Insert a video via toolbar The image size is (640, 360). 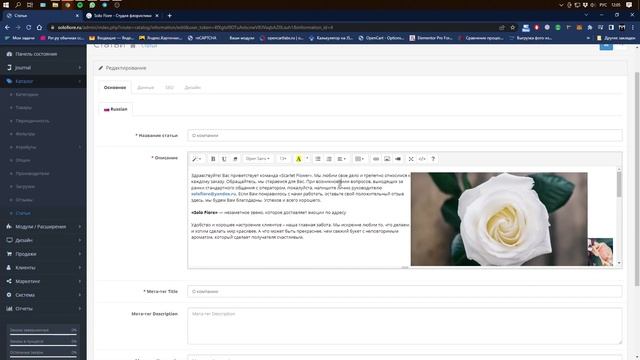coord(398,159)
